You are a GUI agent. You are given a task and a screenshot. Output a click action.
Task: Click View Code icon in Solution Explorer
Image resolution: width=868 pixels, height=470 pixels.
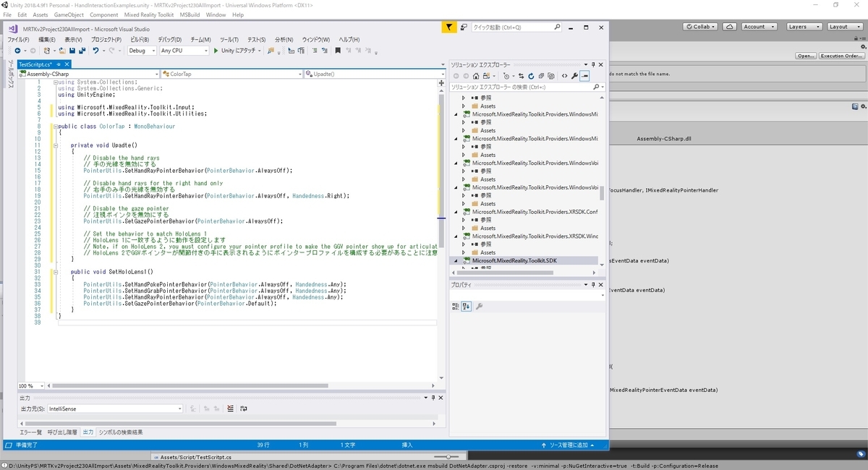point(564,76)
